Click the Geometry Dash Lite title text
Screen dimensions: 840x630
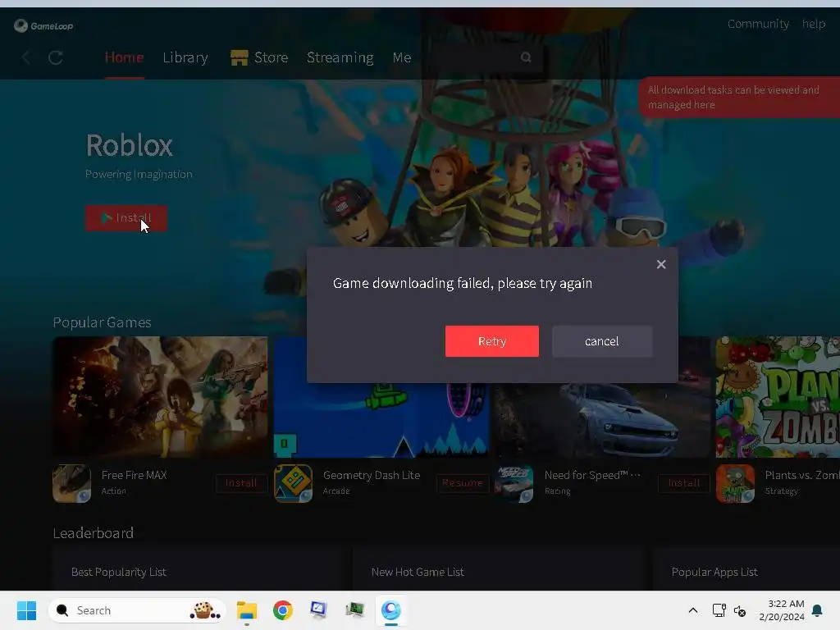tap(372, 475)
